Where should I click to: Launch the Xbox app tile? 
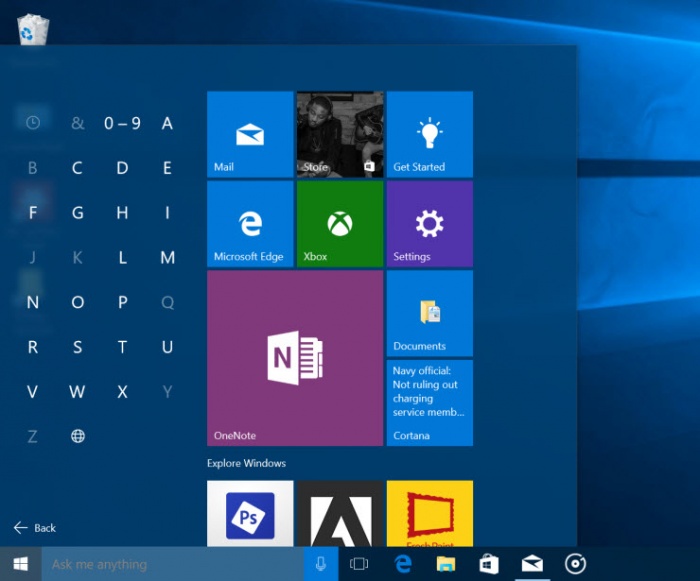340,224
